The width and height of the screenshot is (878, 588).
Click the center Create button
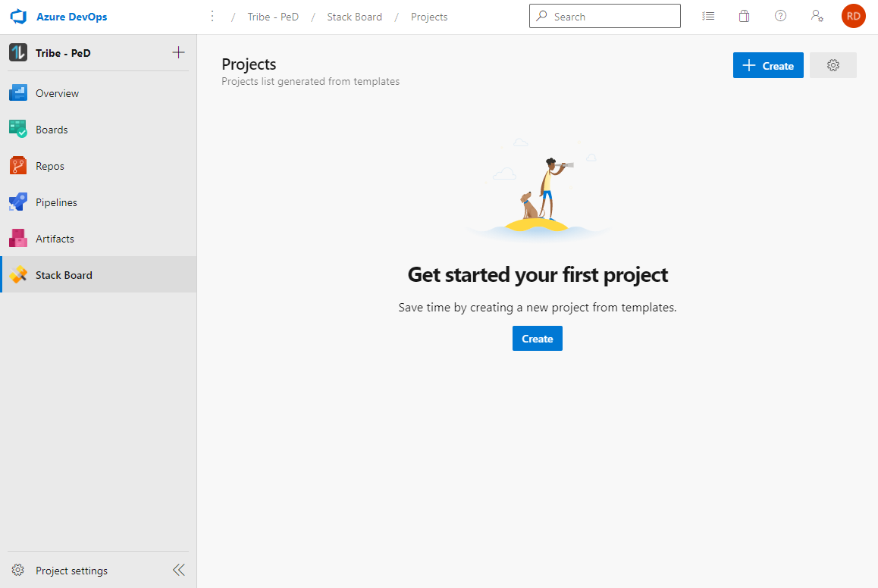point(538,339)
